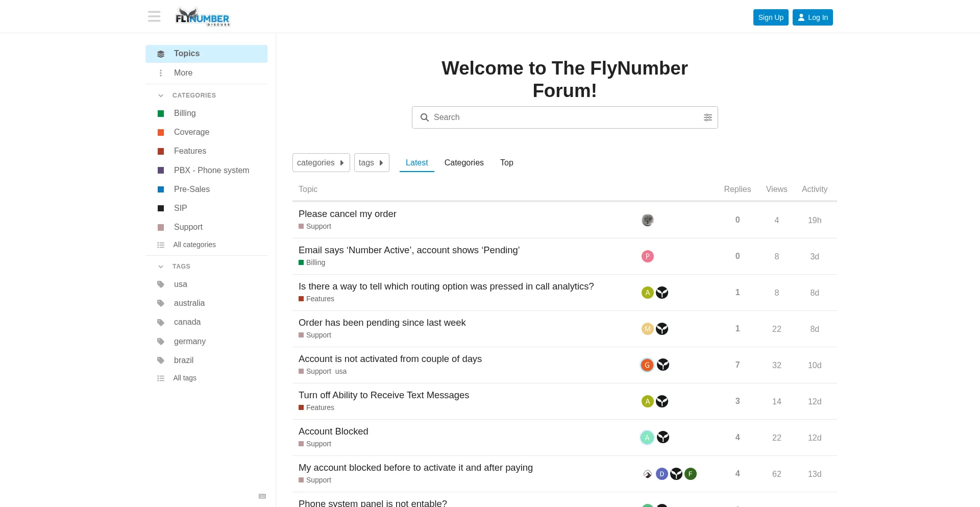Open the Account Blocked topic
Screen dimensions: 980x507
pyautogui.click(x=333, y=431)
